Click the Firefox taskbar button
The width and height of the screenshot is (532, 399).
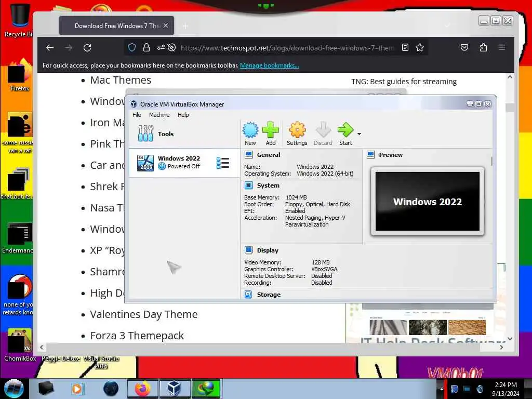(142, 389)
